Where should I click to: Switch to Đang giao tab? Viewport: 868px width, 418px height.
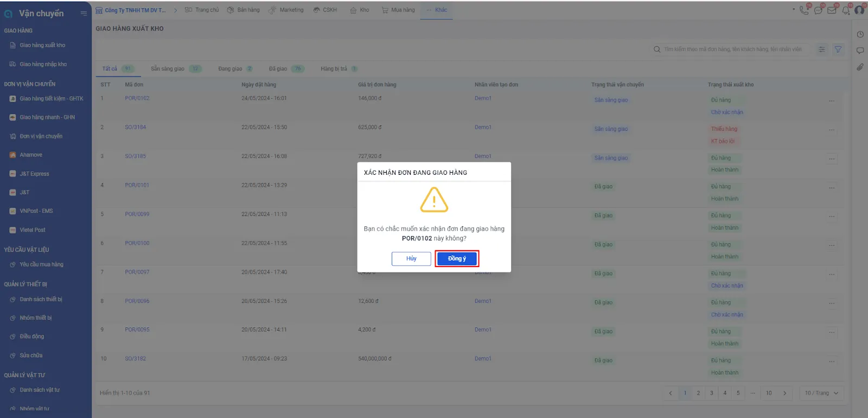click(x=235, y=69)
